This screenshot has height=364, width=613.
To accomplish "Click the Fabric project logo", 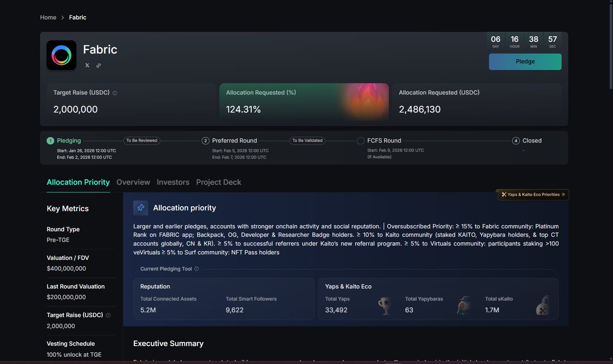I will 61,55.
